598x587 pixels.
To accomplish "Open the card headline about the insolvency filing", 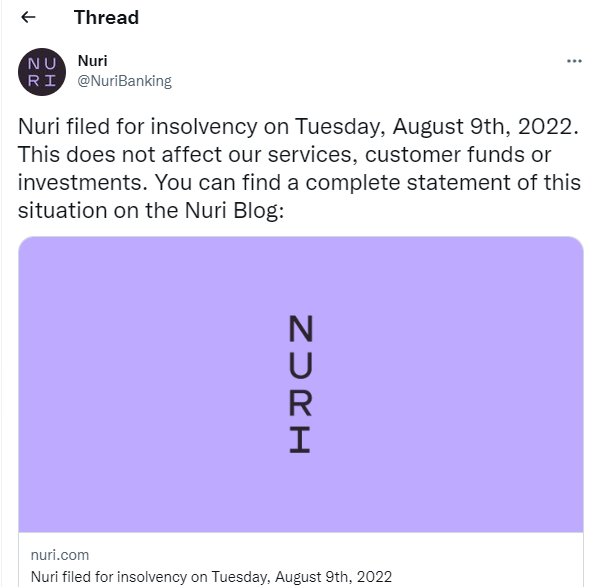I will click(x=211, y=577).
